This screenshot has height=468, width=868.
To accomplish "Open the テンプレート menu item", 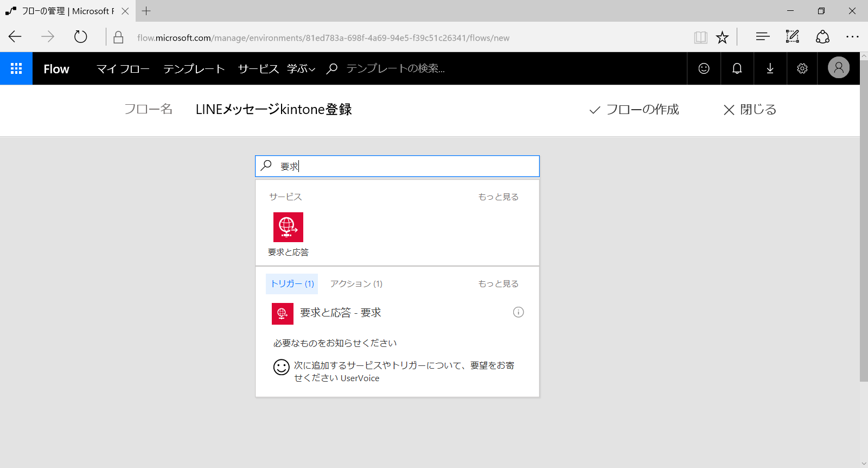I will coord(194,68).
